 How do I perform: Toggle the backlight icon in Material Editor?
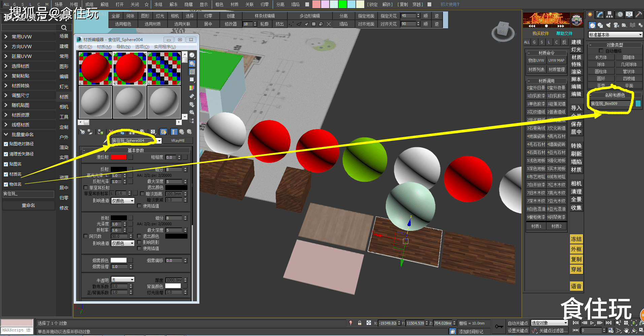point(192,63)
